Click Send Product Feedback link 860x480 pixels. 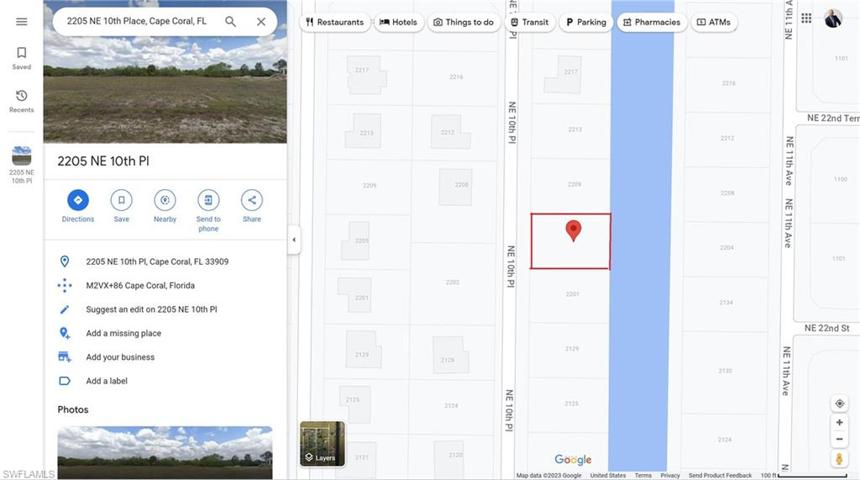tap(720, 476)
